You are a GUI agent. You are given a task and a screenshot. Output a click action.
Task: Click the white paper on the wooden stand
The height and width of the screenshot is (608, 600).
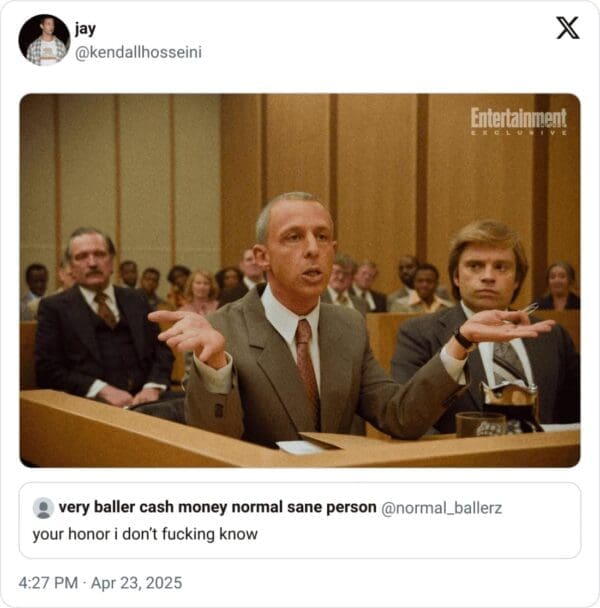pos(300,447)
